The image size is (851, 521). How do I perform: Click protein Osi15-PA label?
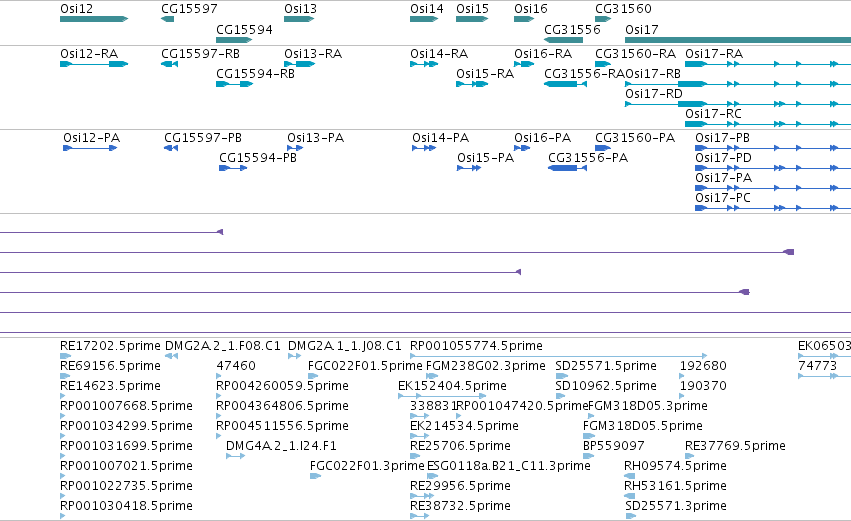485,158
